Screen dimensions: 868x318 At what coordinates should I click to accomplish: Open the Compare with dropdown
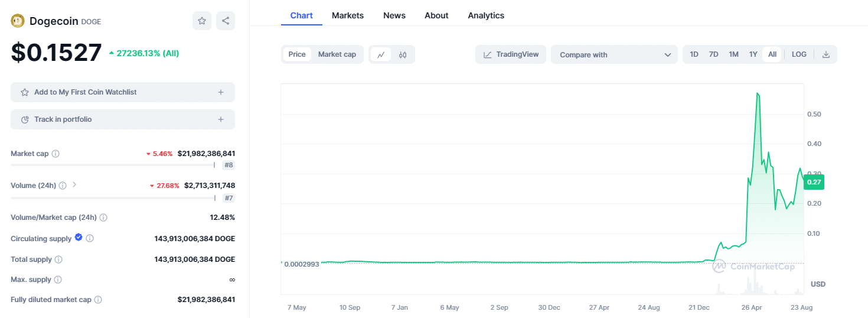click(x=614, y=54)
